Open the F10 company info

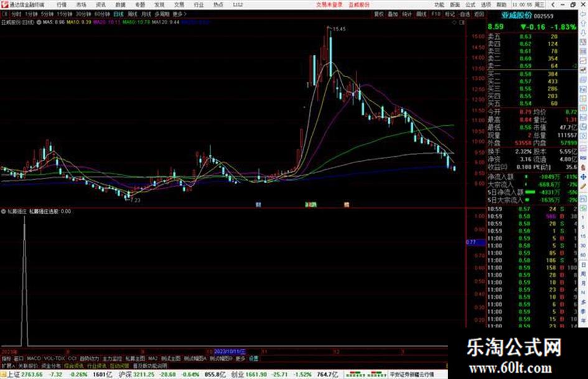(x=436, y=14)
